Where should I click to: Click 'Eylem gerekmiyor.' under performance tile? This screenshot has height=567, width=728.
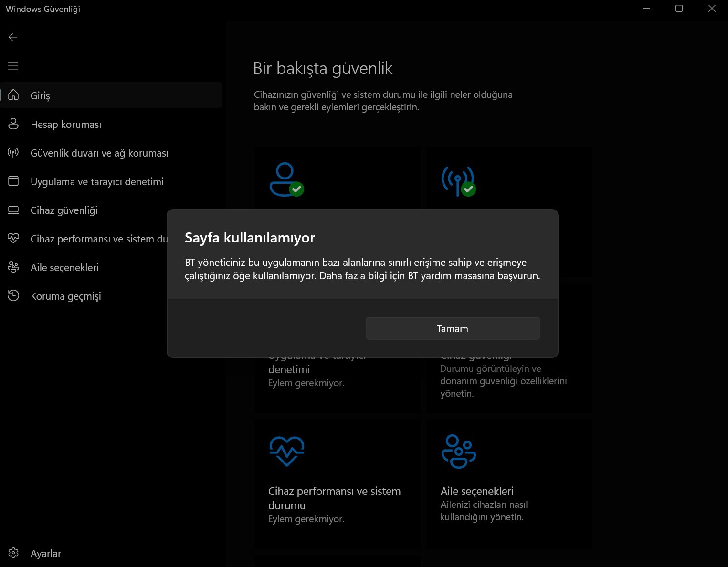coord(306,519)
